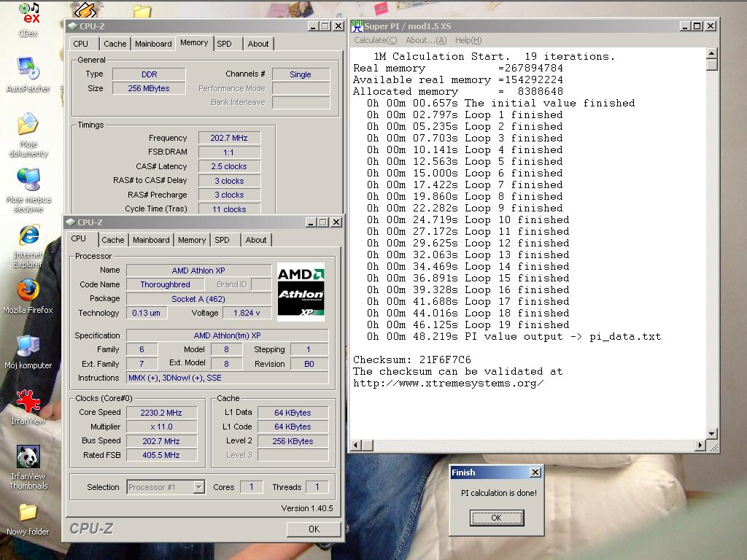Screen dimensions: 747x560
Task: Click the Loop 19 finished line
Action: click(x=468, y=324)
